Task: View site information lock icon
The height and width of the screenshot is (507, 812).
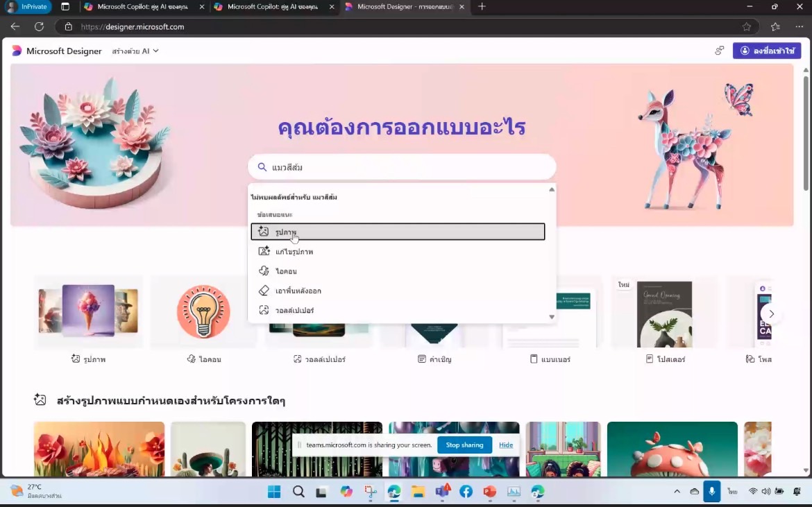Action: [68, 26]
